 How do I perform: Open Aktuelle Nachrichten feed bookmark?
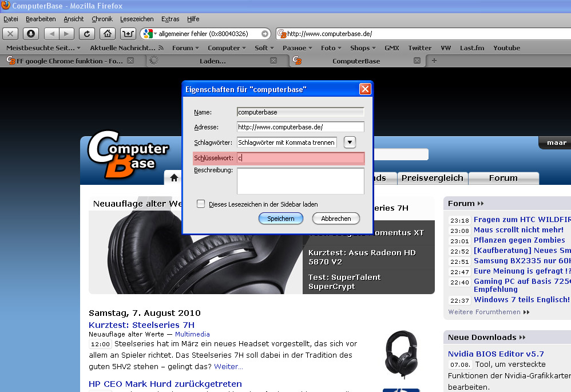pos(126,48)
